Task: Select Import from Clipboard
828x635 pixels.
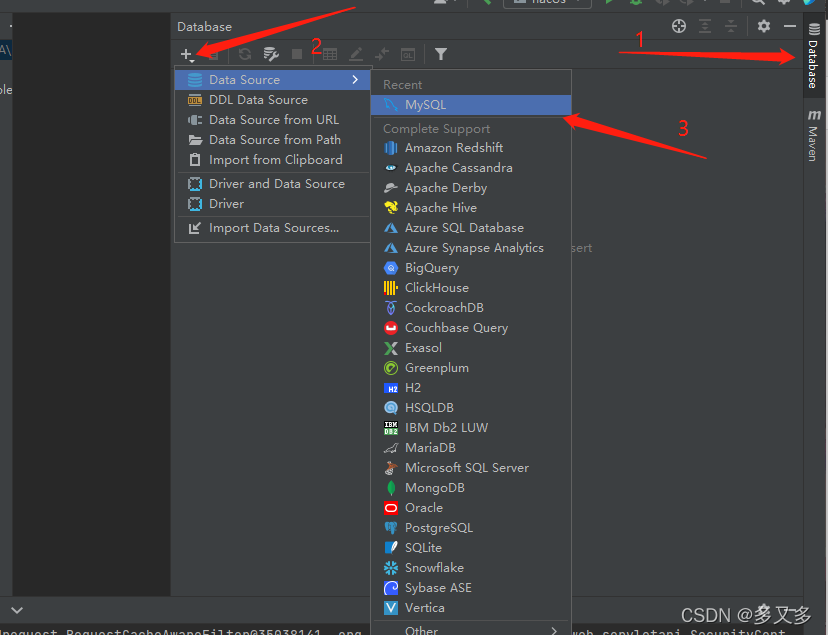Action: (x=272, y=160)
